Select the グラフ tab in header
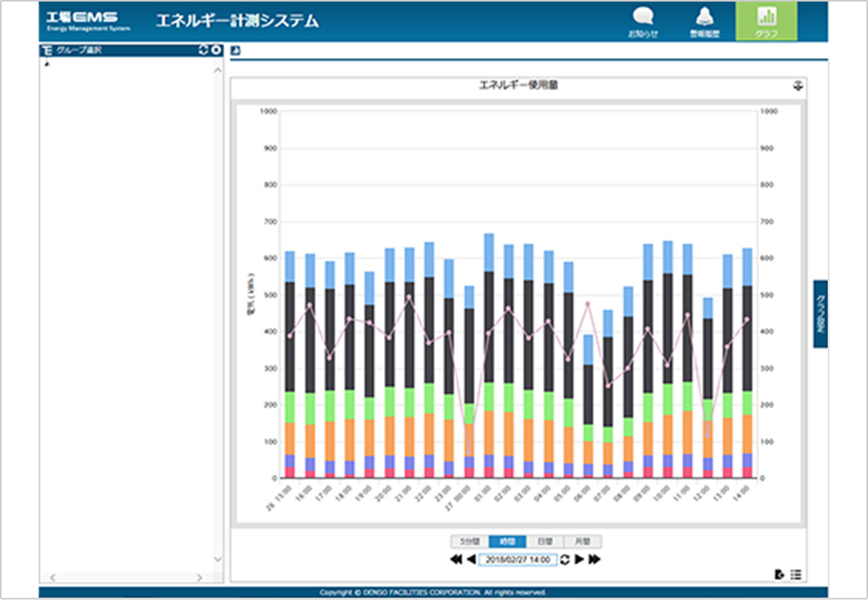Screen dimensions: 868x600 [x=766, y=21]
